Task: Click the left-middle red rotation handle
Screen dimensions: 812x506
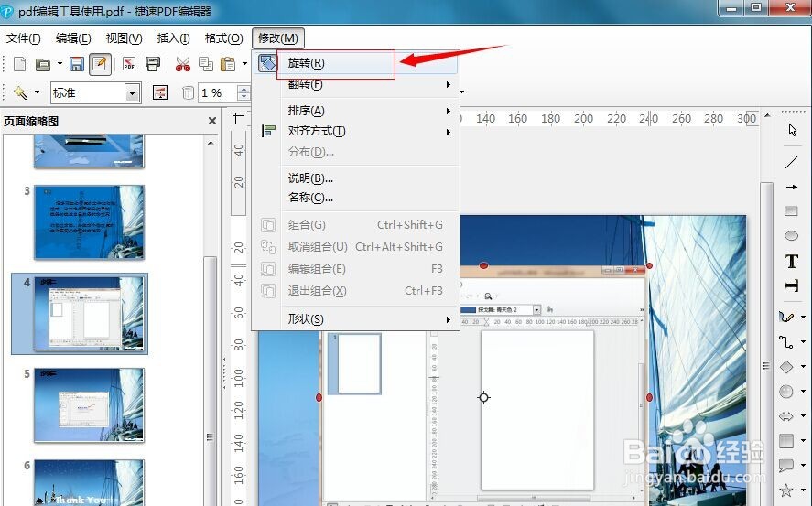Action: coord(319,397)
